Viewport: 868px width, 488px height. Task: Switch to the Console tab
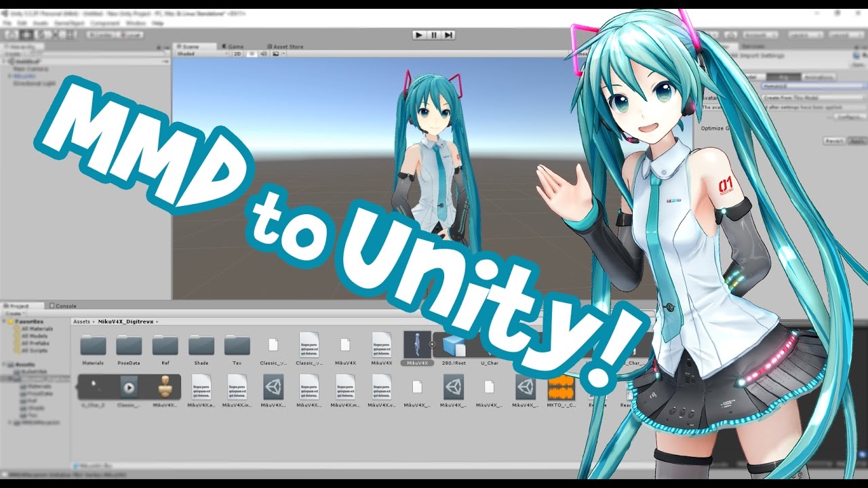62,306
